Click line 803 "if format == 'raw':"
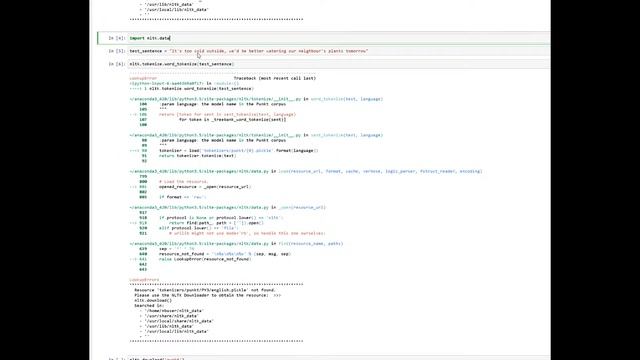The width and height of the screenshot is (640, 360). click(x=182, y=197)
